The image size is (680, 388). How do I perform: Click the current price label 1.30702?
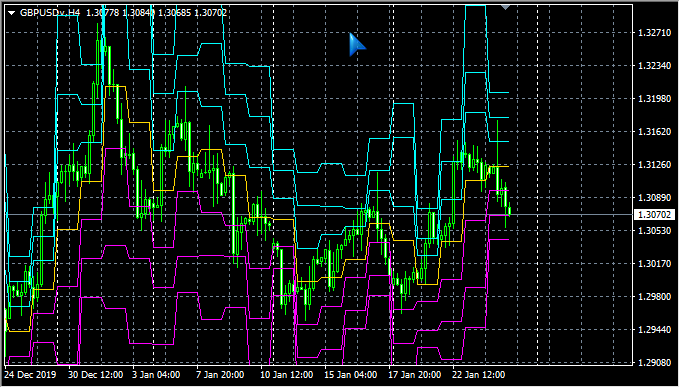point(654,215)
